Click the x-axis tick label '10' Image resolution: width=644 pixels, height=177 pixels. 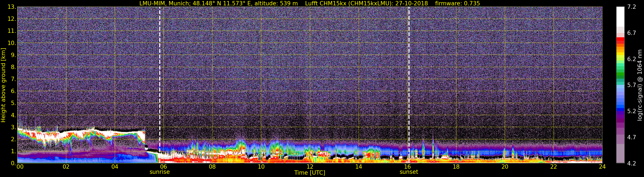261,167
